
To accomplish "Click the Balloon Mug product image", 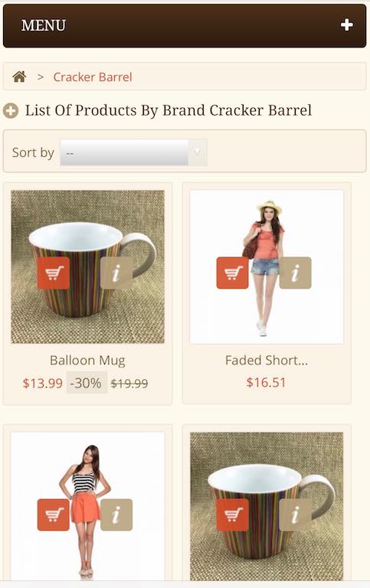I will 87,266.
